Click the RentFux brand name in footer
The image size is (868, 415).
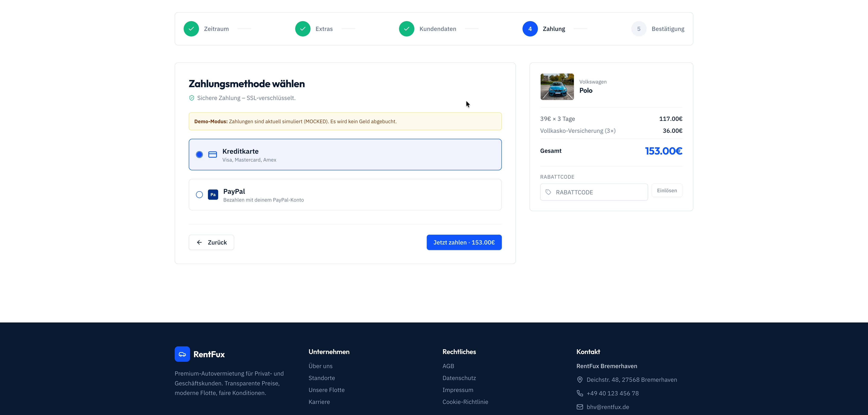(209, 354)
